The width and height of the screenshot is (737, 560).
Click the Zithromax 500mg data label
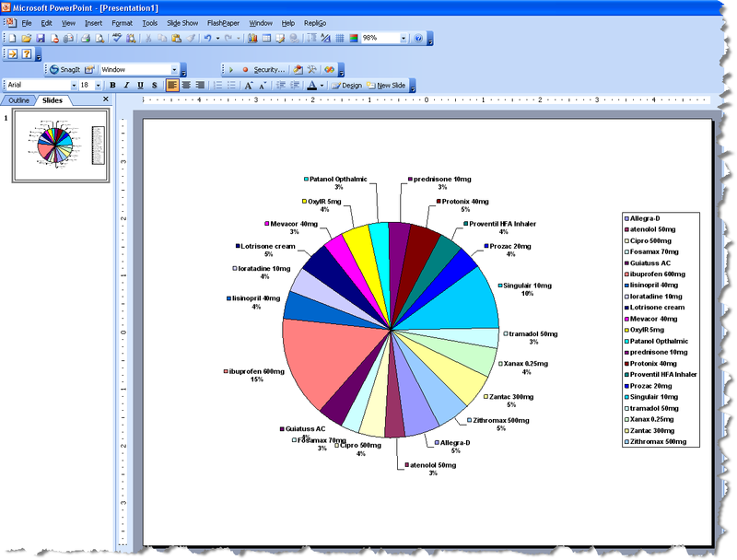pyautogui.click(x=498, y=425)
